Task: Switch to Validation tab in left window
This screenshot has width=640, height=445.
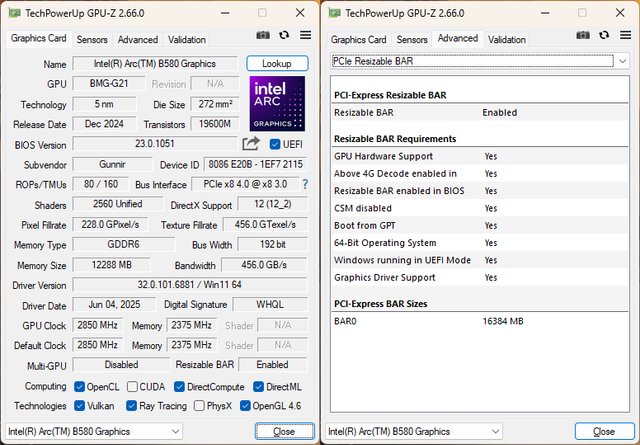Action: (187, 40)
